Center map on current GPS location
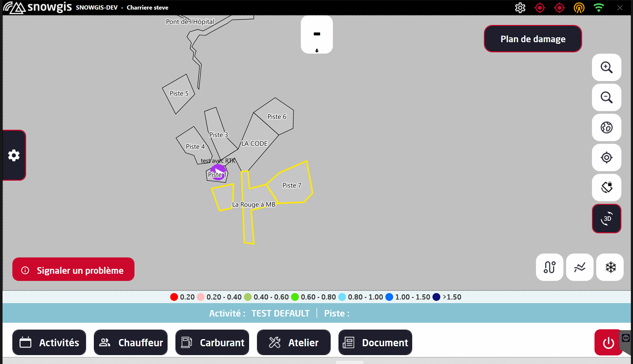Screen dimensions: 633x364 click(x=606, y=158)
